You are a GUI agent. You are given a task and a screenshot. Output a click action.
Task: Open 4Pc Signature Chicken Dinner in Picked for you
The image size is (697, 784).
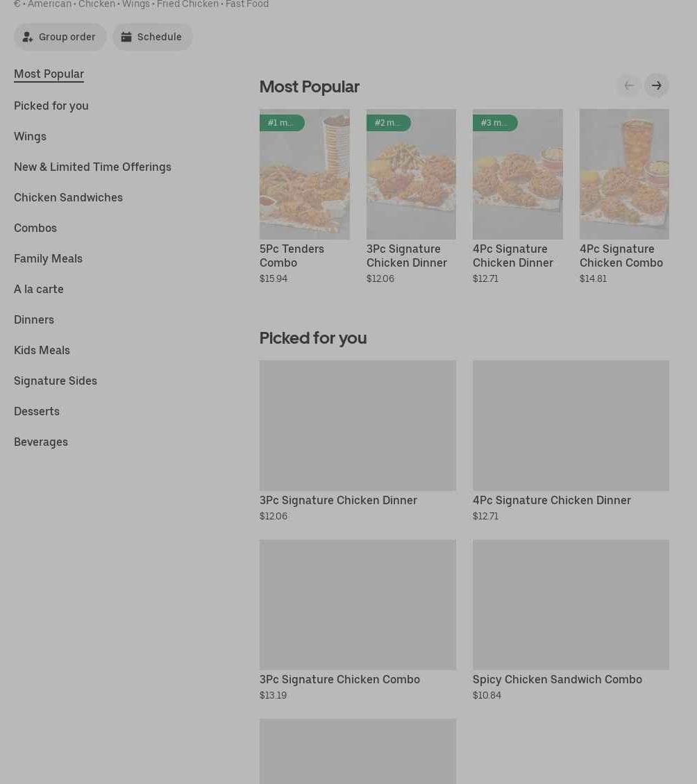[x=571, y=426]
